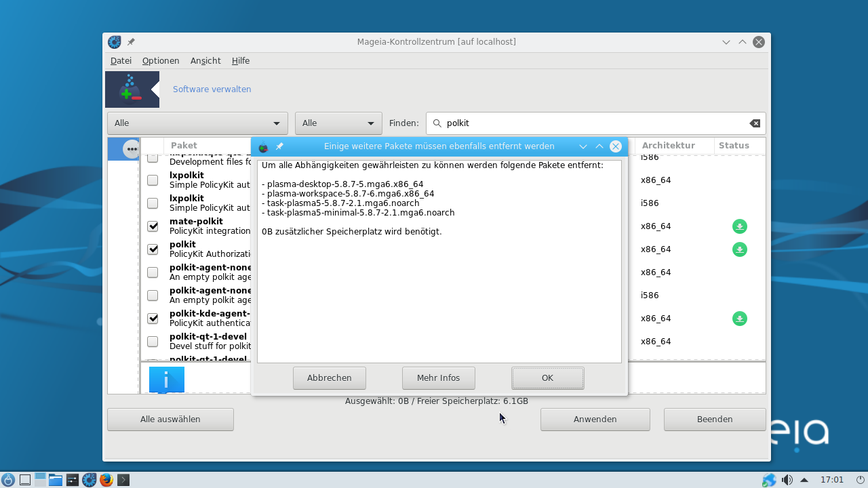Uncheck the mate-polkit package checkbox
The image size is (868, 488).
pyautogui.click(x=153, y=226)
